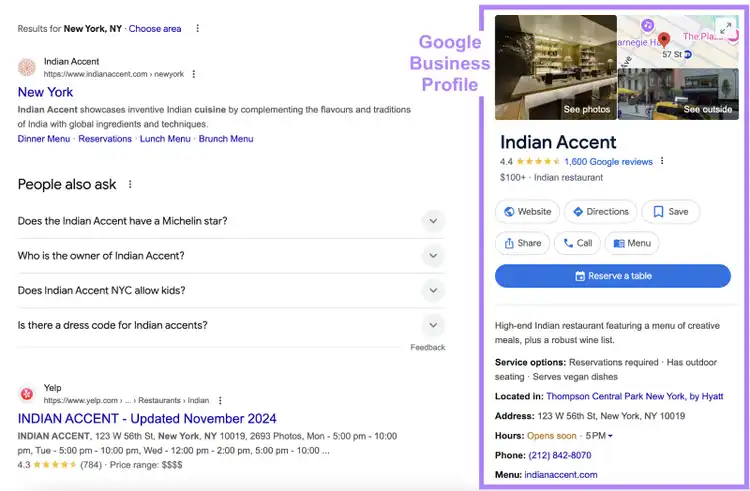Click the Reserve a table button
This screenshot has height=491, width=750.
(613, 276)
